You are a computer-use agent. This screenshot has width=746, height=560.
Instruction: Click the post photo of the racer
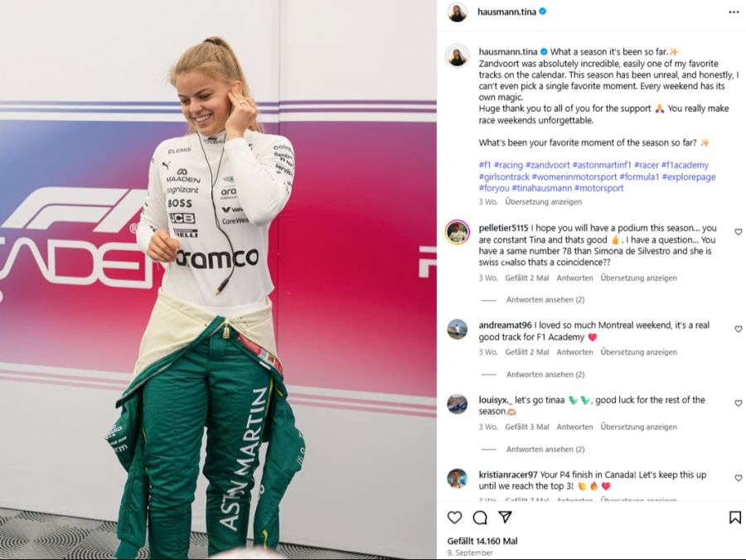(x=218, y=280)
